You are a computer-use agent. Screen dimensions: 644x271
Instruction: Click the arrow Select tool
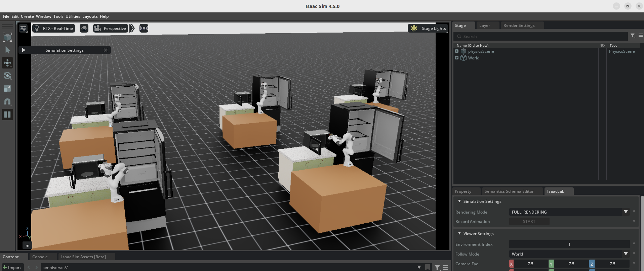[x=7, y=50]
